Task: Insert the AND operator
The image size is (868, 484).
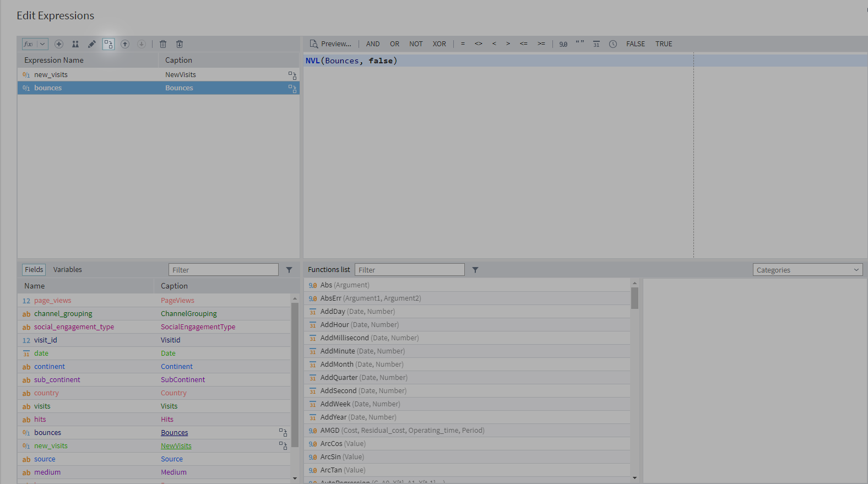Action: [x=373, y=44]
